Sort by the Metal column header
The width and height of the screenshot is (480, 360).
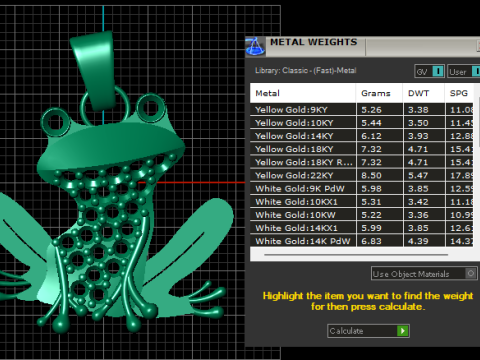click(303, 93)
